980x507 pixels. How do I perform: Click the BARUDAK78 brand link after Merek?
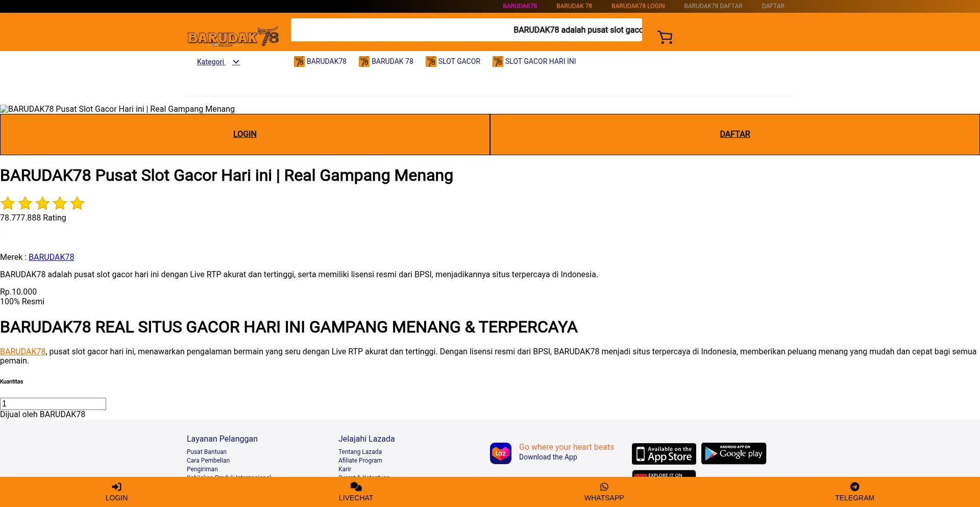[51, 257]
